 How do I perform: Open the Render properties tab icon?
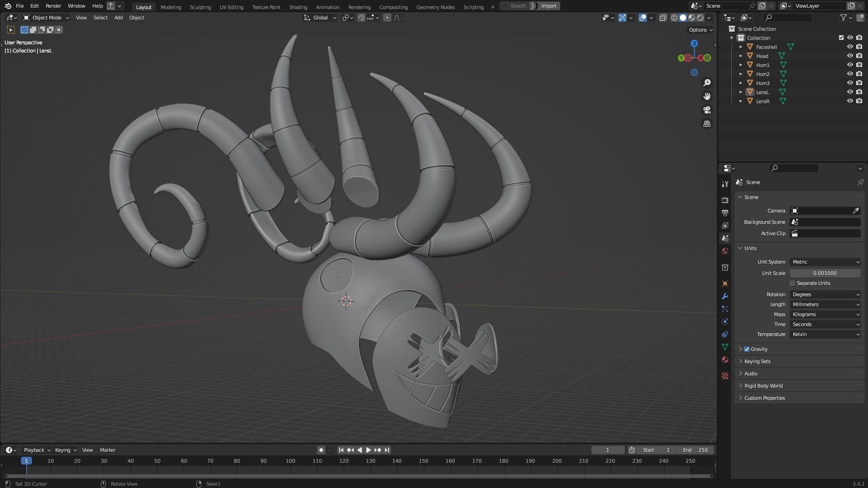point(725,200)
